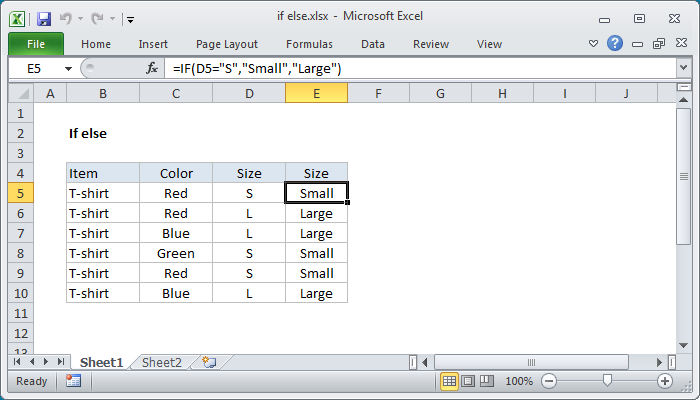Switch to Page Break Preview
This screenshot has width=700, height=400.
pyautogui.click(x=486, y=381)
